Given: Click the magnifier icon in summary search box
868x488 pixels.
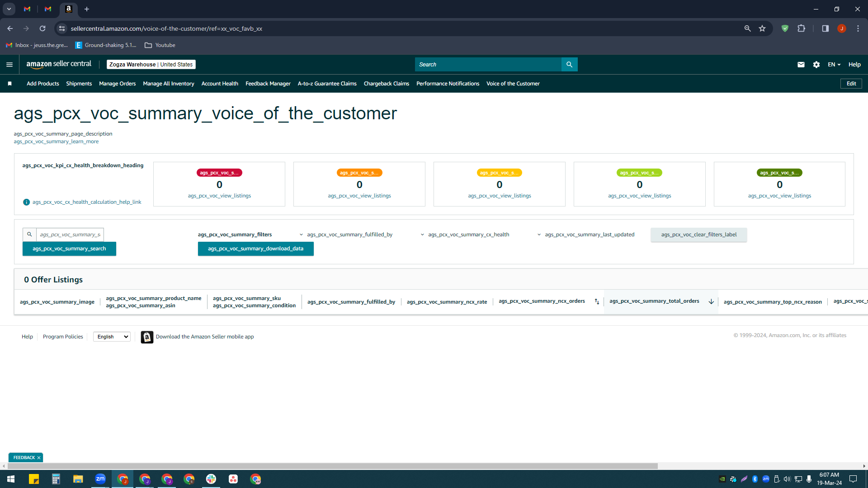Looking at the screenshot, I should [29, 235].
